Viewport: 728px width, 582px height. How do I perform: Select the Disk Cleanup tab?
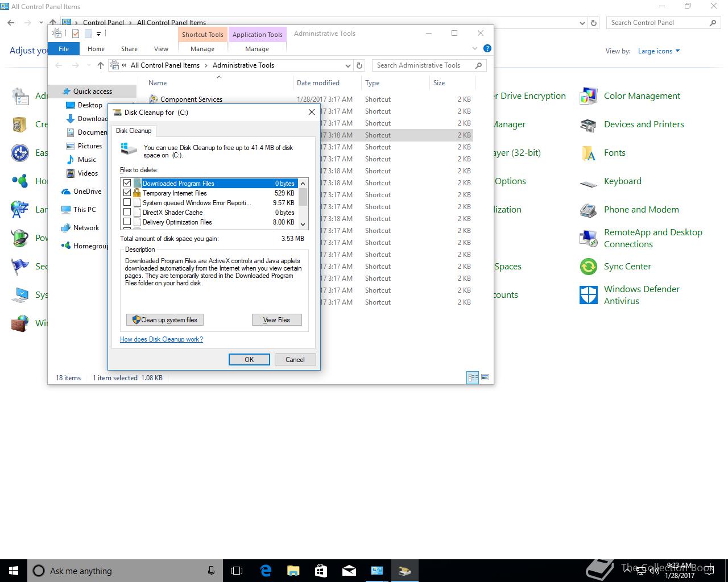(134, 131)
